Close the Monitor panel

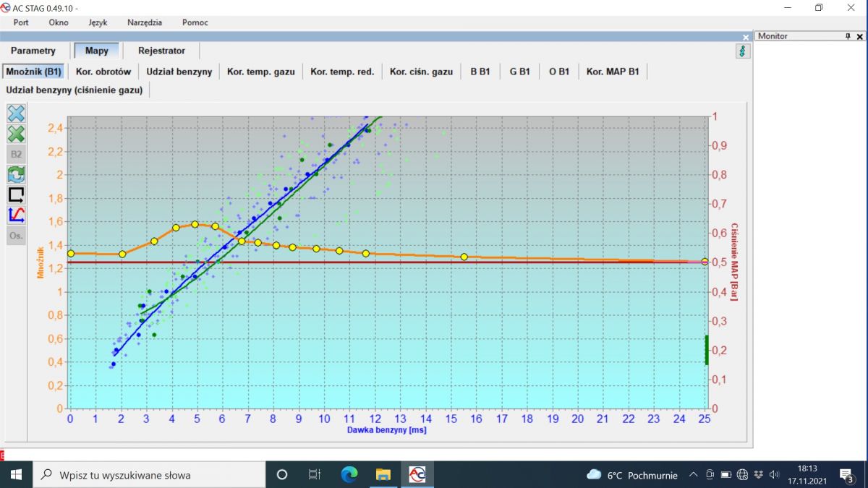(x=859, y=36)
